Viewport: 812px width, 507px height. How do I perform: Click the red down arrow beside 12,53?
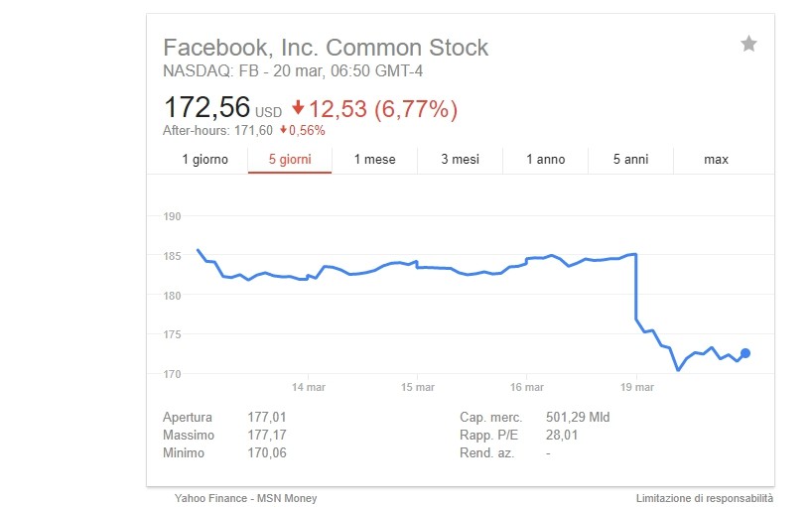pyautogui.click(x=298, y=108)
